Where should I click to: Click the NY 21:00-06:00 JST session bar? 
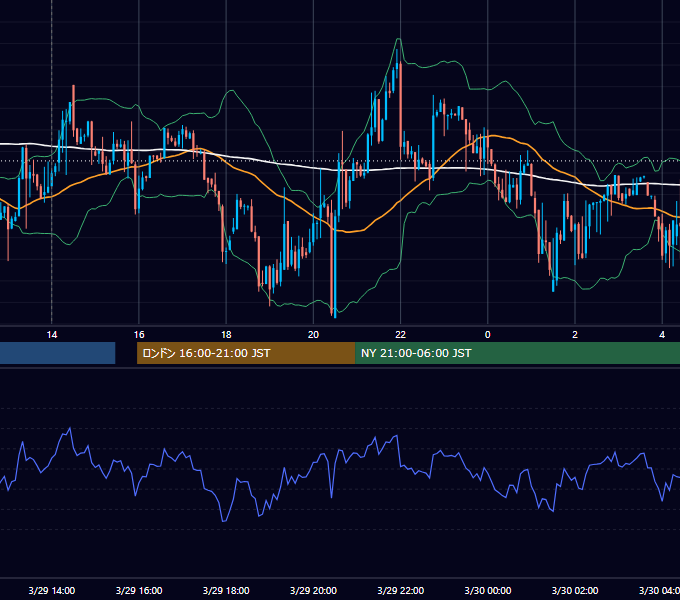[x=517, y=353]
